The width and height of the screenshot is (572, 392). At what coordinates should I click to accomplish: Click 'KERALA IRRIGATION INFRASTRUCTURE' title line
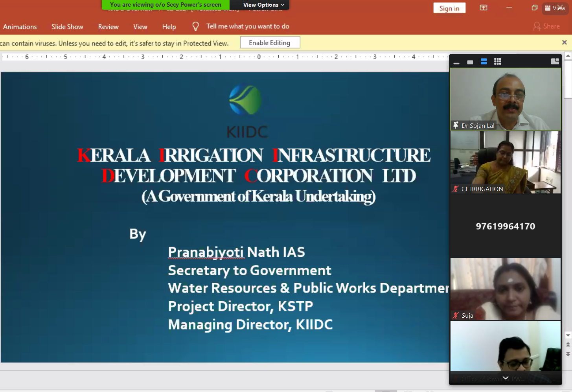point(254,155)
